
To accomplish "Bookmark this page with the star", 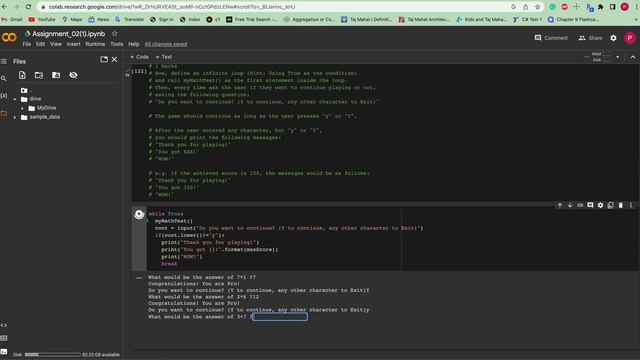I will tap(537, 7).
